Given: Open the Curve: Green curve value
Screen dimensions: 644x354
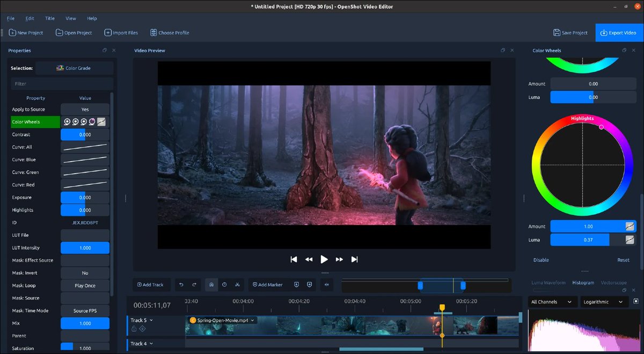Looking at the screenshot, I should (x=85, y=172).
